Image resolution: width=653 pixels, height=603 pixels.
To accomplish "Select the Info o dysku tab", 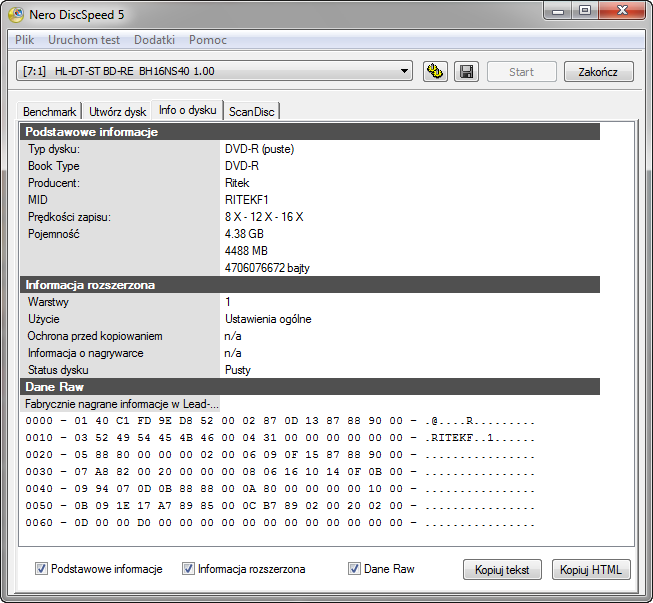I will tap(187, 110).
